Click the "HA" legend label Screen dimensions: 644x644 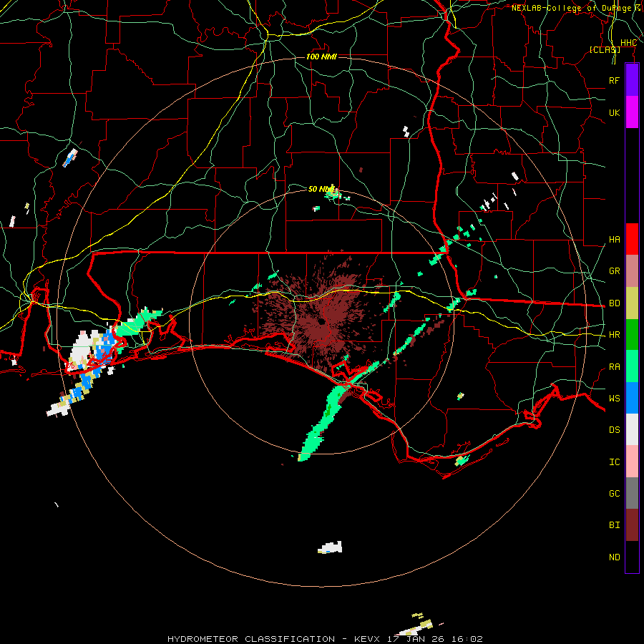[614, 239]
